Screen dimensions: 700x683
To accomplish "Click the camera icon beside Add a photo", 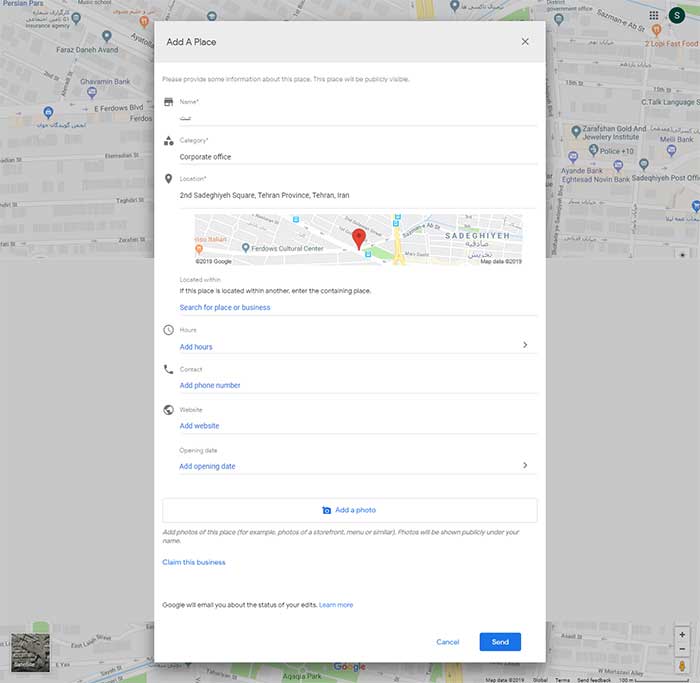I will (327, 510).
